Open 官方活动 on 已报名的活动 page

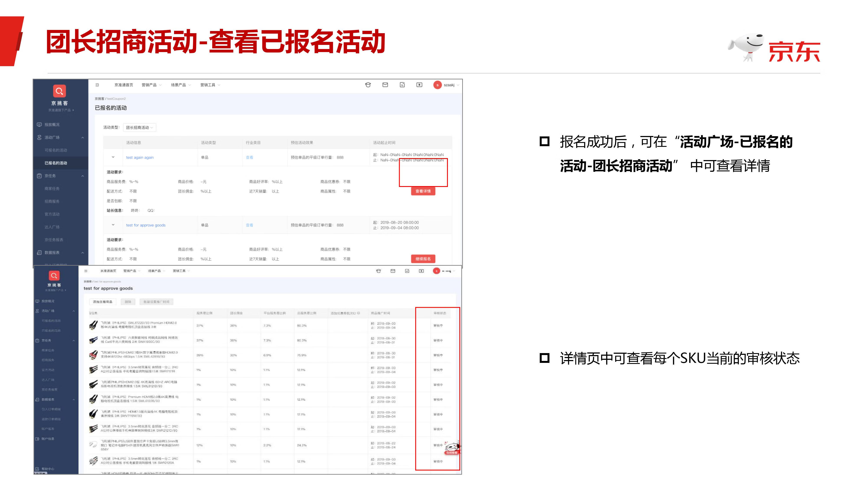pos(52,214)
